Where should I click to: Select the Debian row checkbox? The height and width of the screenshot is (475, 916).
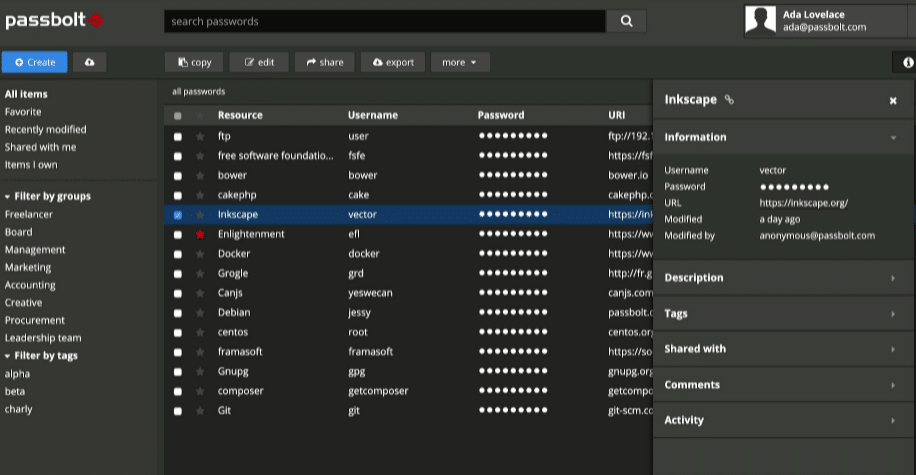[x=178, y=313]
